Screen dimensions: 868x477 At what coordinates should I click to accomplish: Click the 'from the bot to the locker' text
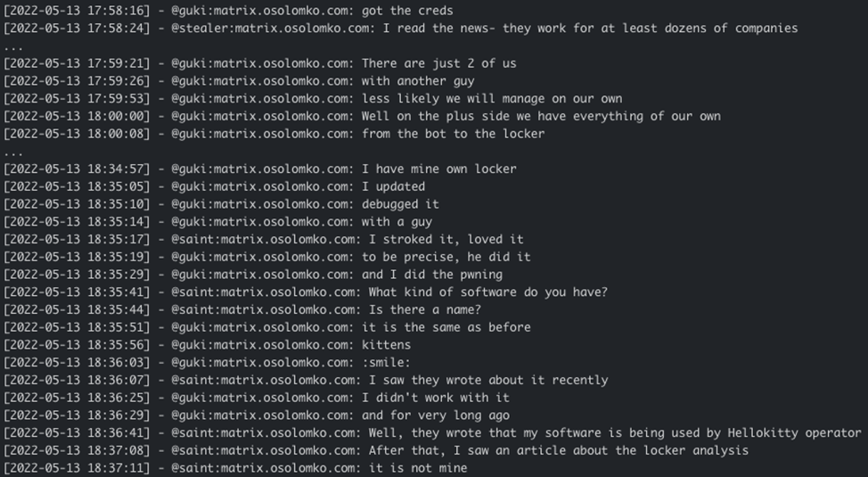click(x=453, y=134)
